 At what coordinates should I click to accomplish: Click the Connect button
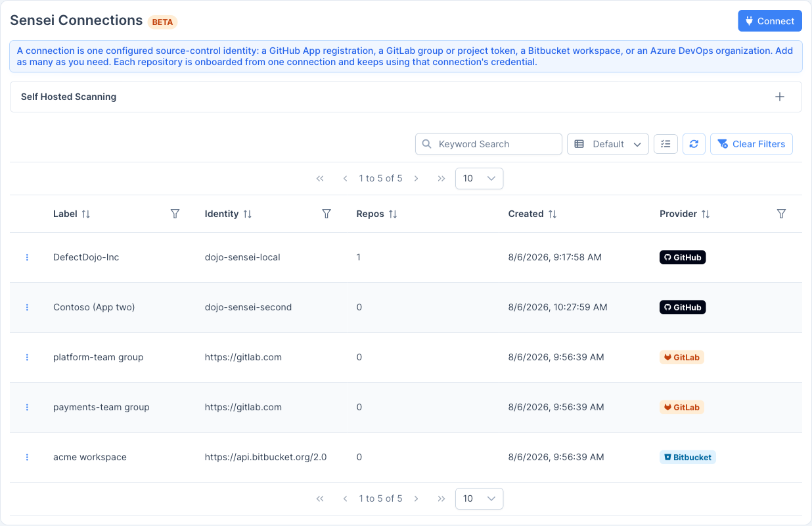[770, 21]
